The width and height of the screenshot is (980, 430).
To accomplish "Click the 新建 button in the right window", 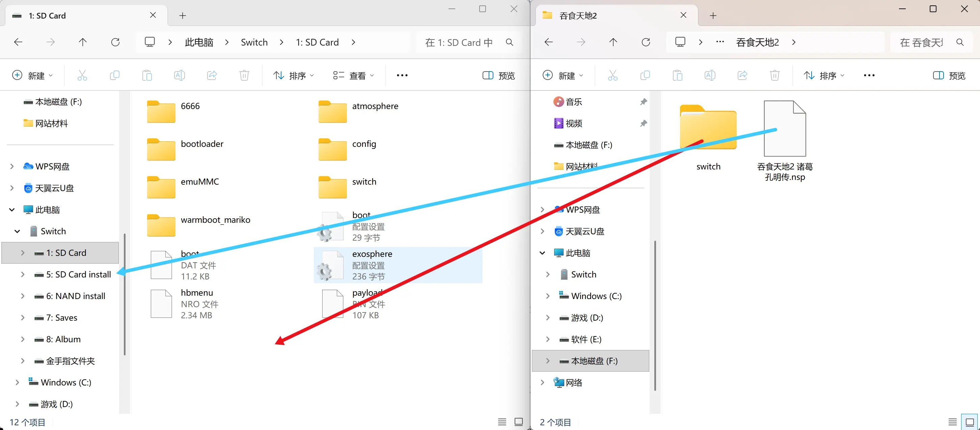I will (x=562, y=75).
